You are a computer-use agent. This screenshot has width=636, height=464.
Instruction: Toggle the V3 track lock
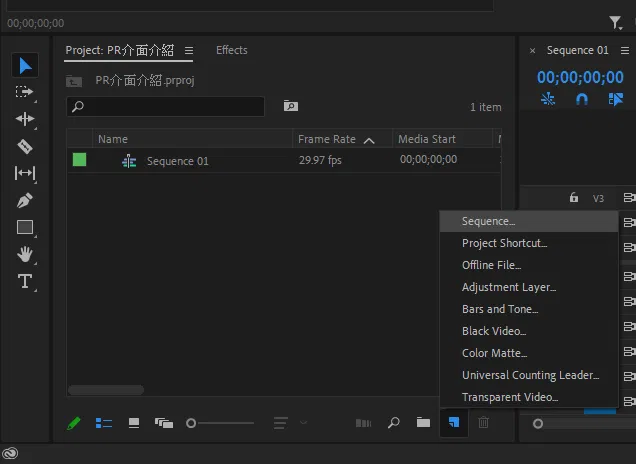[x=574, y=198]
